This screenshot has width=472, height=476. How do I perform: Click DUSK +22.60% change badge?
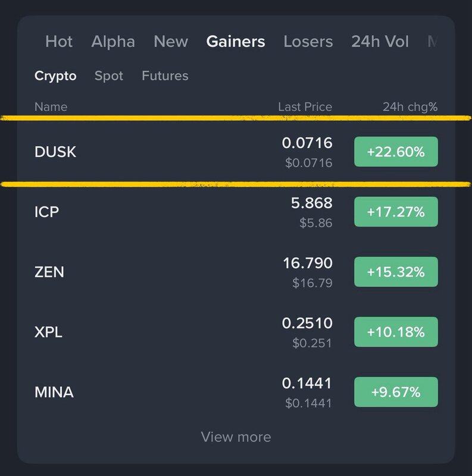(x=396, y=152)
